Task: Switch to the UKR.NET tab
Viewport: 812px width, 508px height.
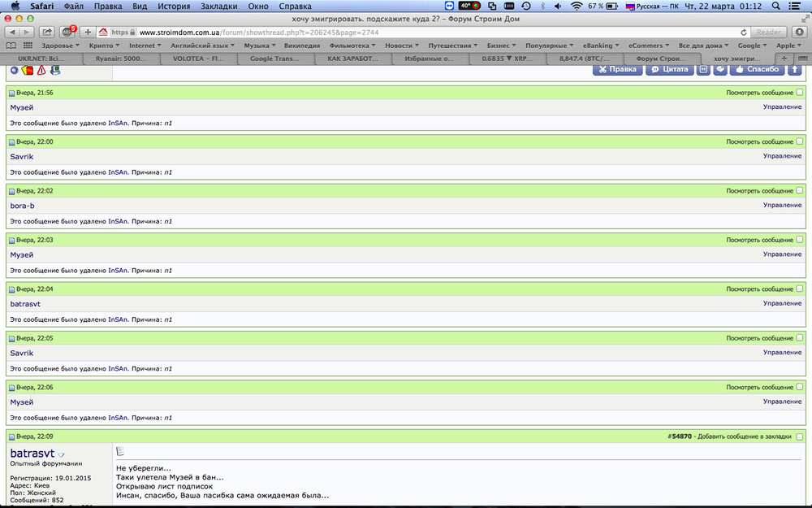Action: click(x=41, y=59)
